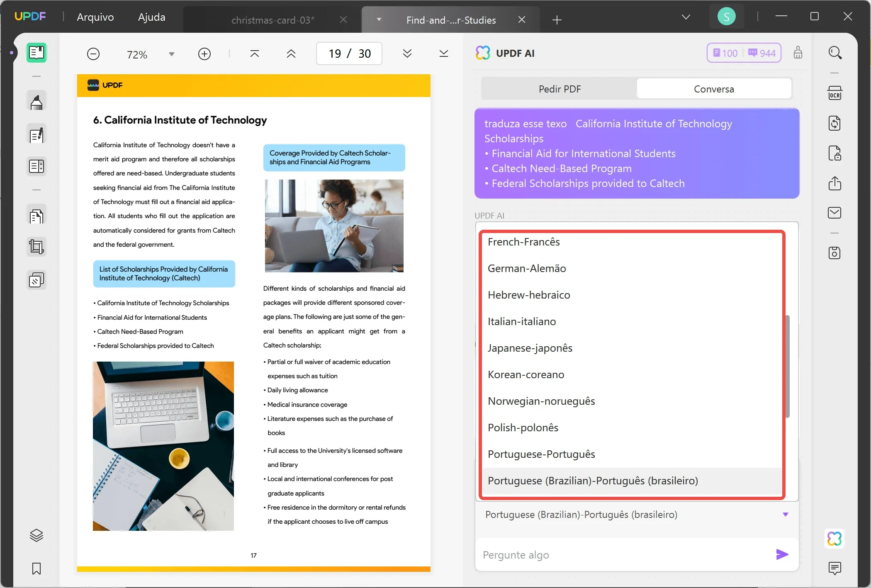Open the Search magnifier tool
This screenshot has width=871, height=588.
pyautogui.click(x=835, y=53)
